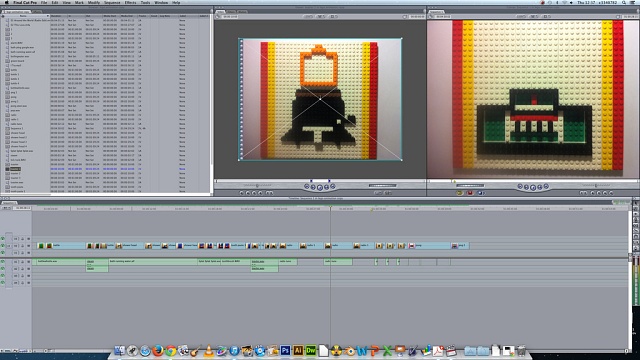Open Finder from the Dock
Screen dimensions: 640x360
[120, 350]
